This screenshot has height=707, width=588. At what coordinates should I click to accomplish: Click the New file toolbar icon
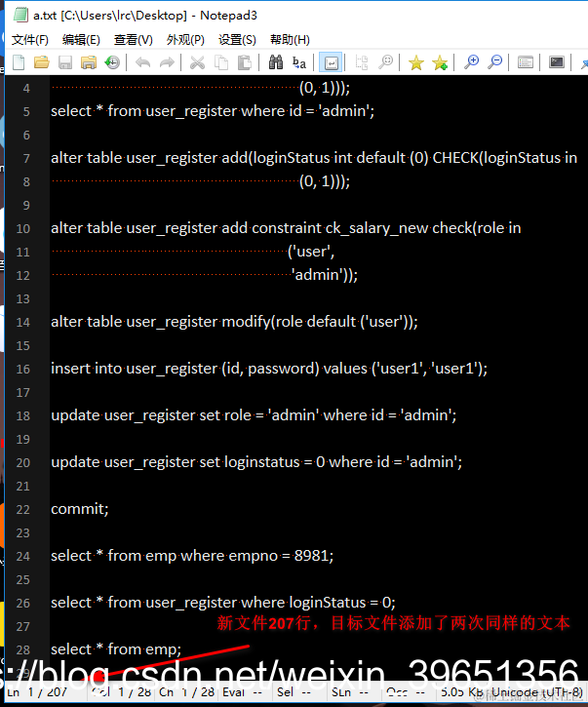click(x=19, y=62)
